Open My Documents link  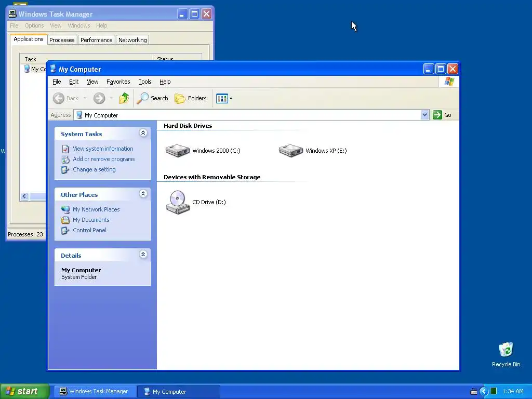click(x=91, y=220)
